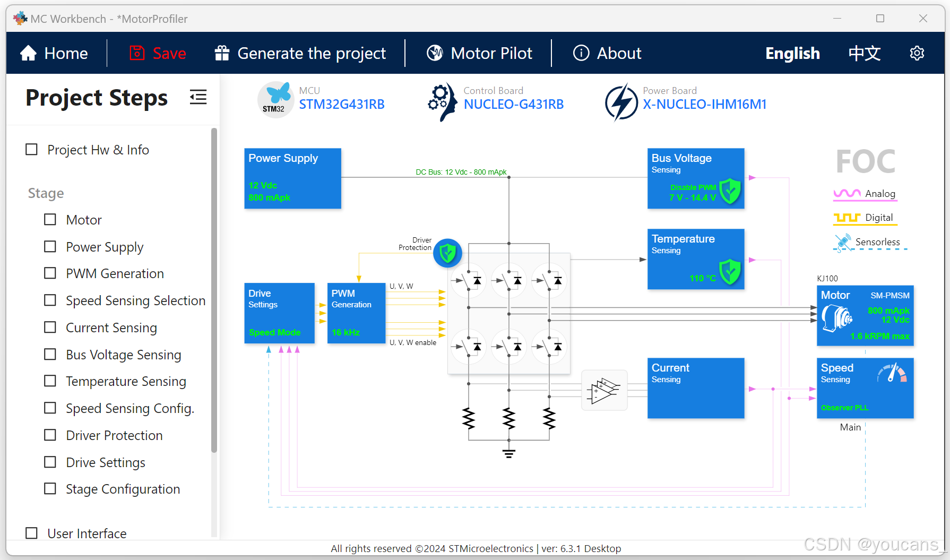Open the Temperature Sensing block

coord(696,259)
